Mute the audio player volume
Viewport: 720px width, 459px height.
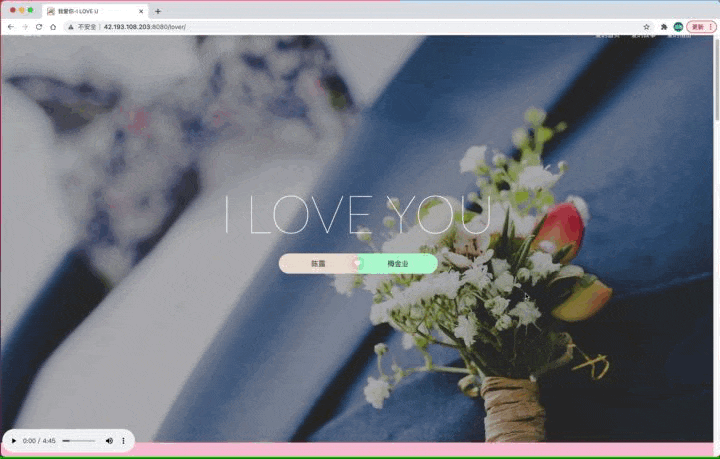109,441
